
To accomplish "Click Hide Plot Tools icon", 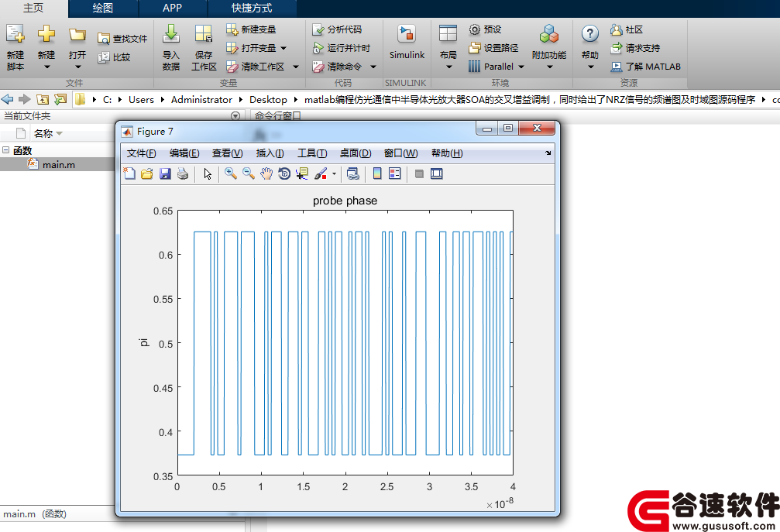I will pyautogui.click(x=419, y=173).
